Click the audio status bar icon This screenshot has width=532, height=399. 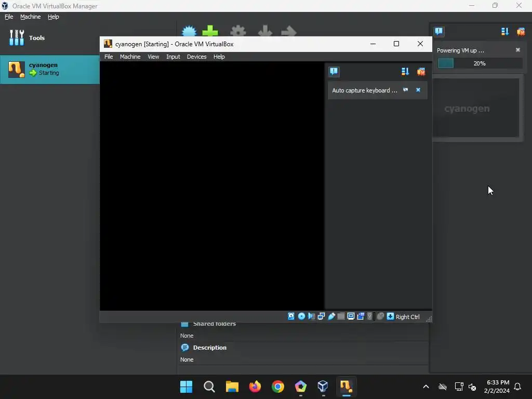click(312, 316)
